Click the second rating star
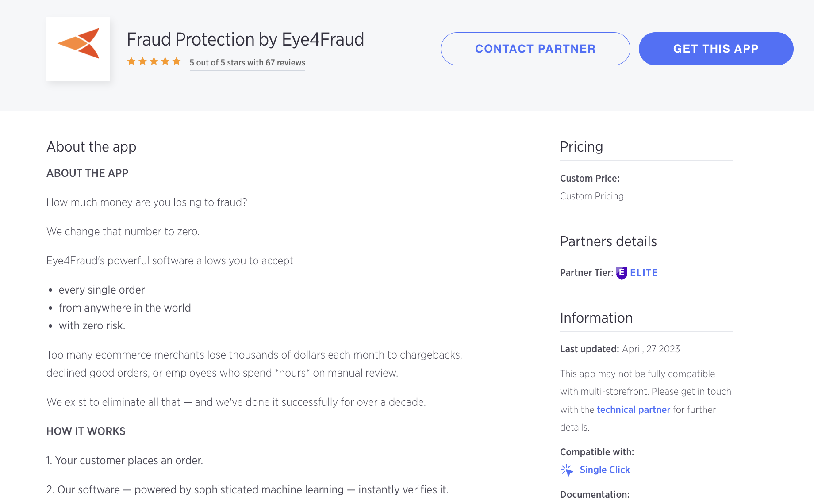This screenshot has width=814, height=504. 142,61
